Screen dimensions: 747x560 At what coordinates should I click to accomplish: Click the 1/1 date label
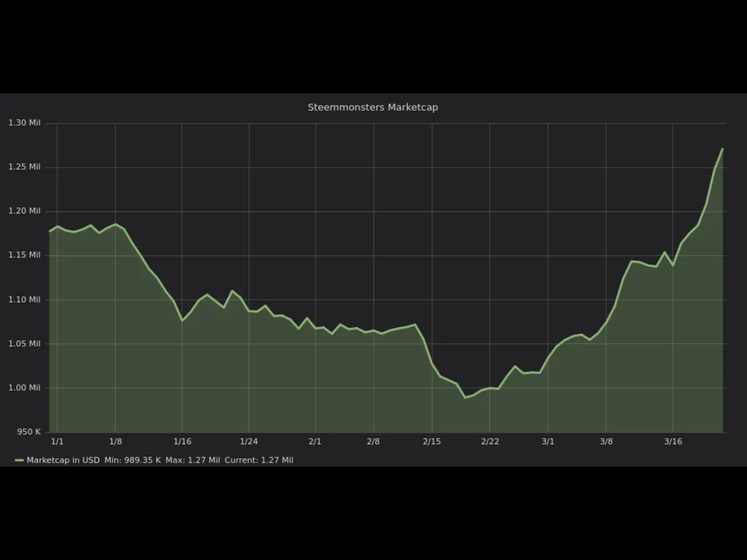click(57, 442)
